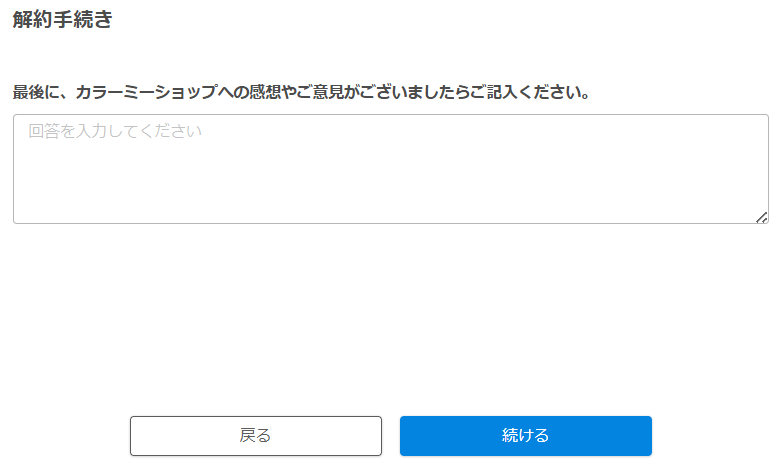The height and width of the screenshot is (469, 781).
Task: Click the 回答を入力してください placeholder
Action: tap(116, 131)
